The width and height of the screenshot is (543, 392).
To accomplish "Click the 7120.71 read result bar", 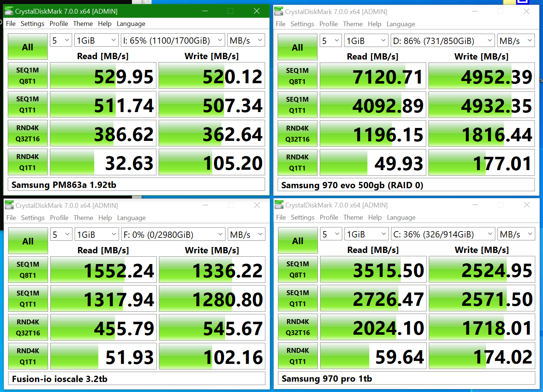I will [373, 76].
